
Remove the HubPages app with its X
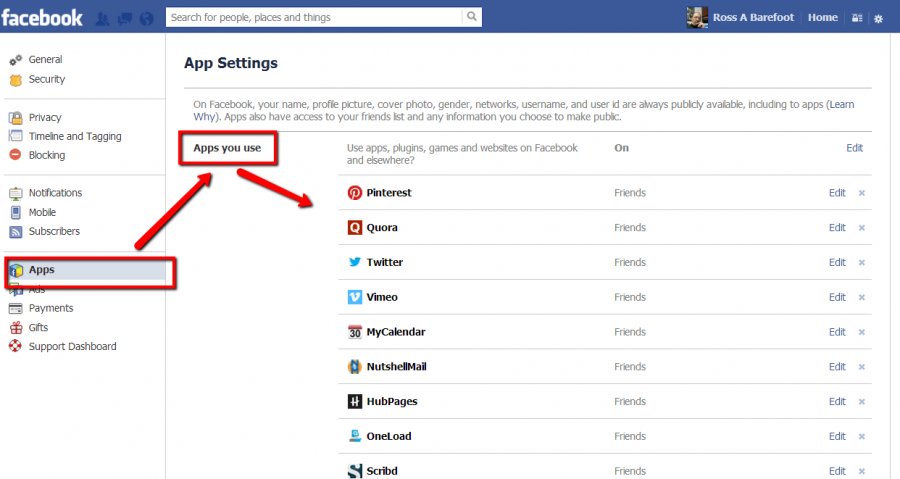(x=862, y=402)
